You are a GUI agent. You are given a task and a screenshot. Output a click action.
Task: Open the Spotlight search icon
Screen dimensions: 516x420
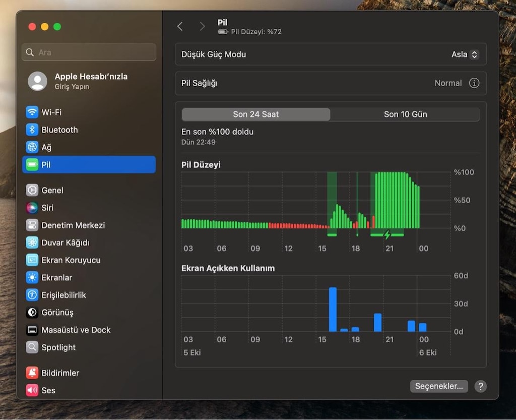coord(32,347)
